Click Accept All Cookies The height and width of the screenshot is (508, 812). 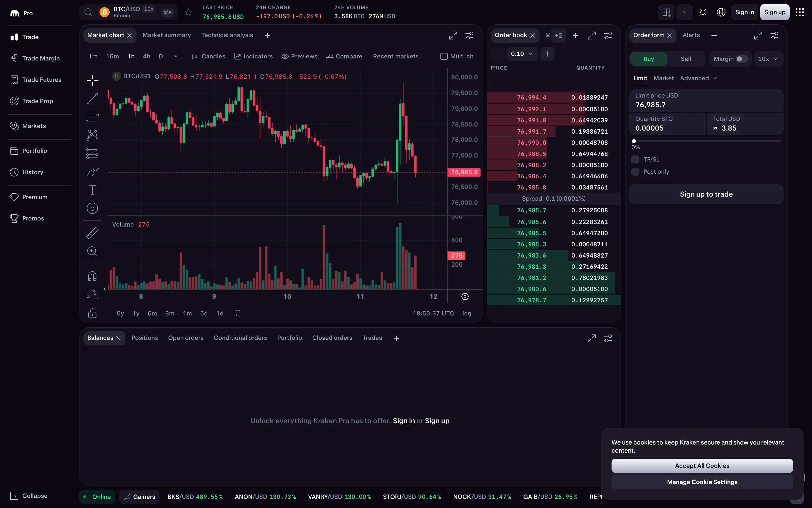pos(702,466)
